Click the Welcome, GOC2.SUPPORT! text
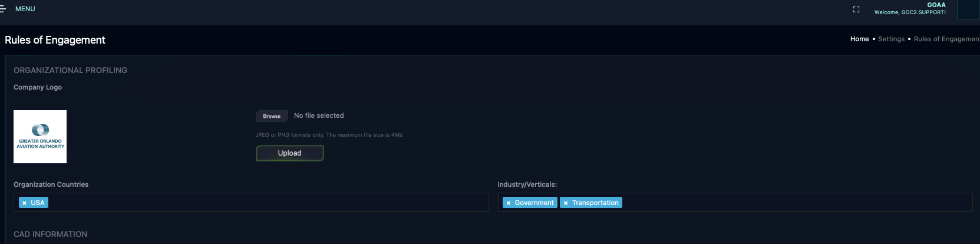The width and height of the screenshot is (980, 244). pos(910,12)
